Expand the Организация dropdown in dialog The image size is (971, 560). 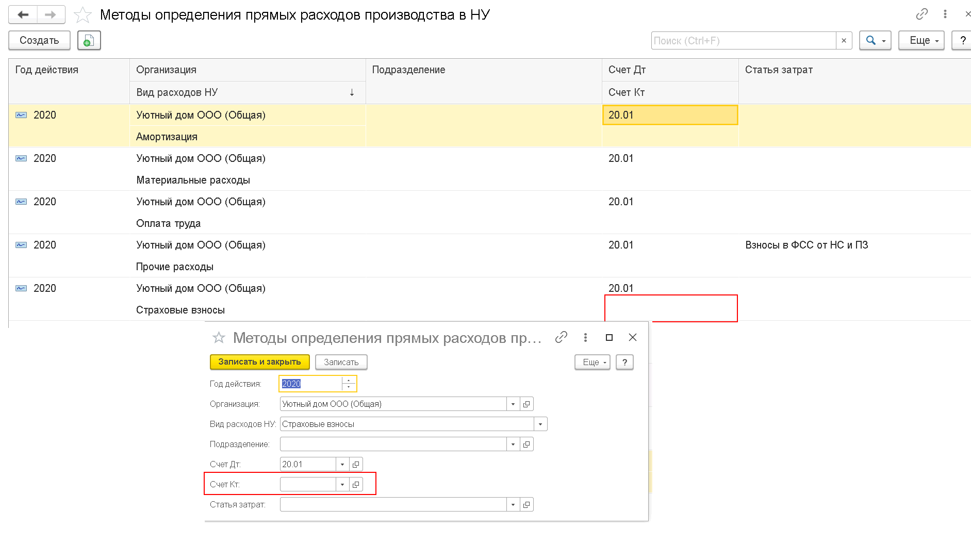513,404
